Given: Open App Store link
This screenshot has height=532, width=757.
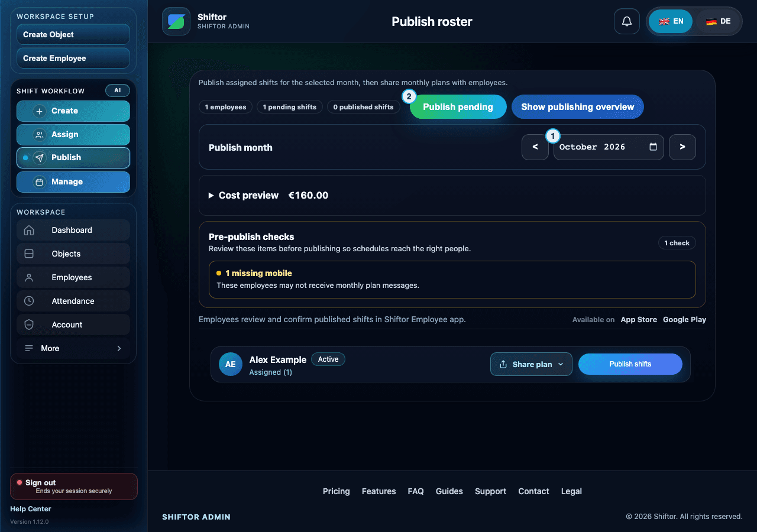Looking at the screenshot, I should click(x=639, y=320).
